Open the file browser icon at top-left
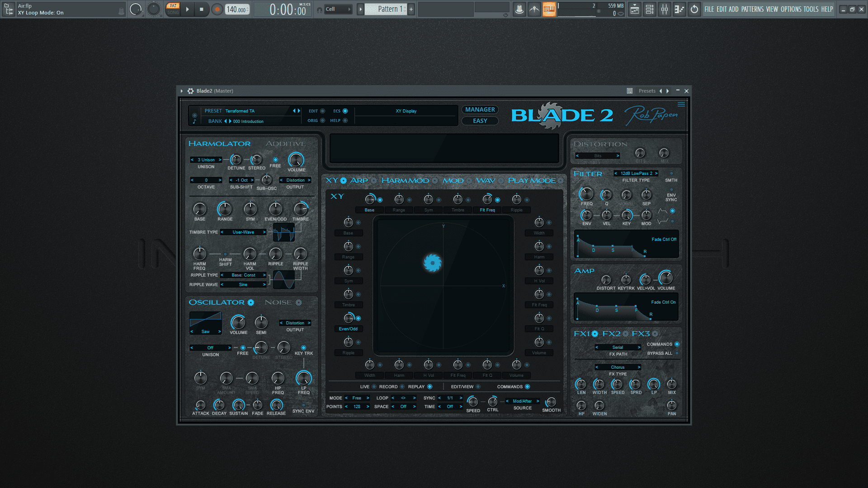868x488 pixels. (x=9, y=9)
